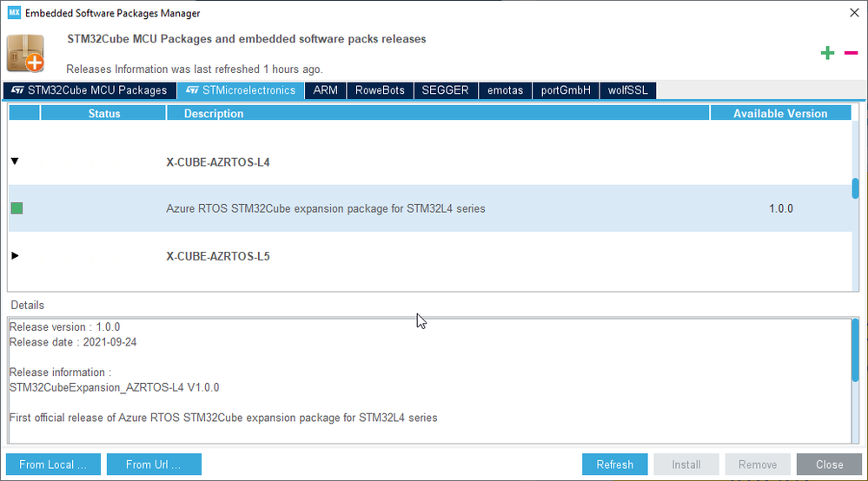Open the emotas tab

505,90
